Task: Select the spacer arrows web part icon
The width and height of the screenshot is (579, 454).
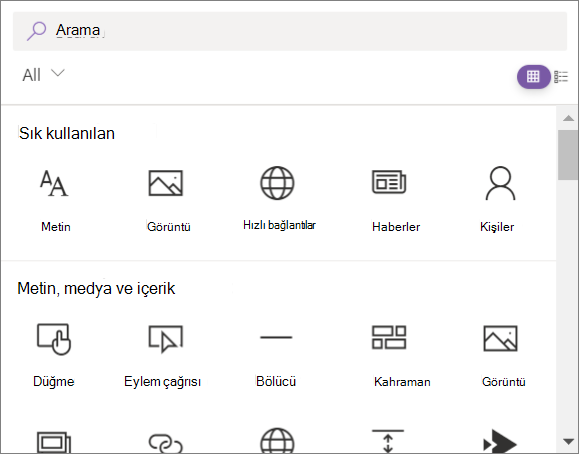Action: (388, 441)
